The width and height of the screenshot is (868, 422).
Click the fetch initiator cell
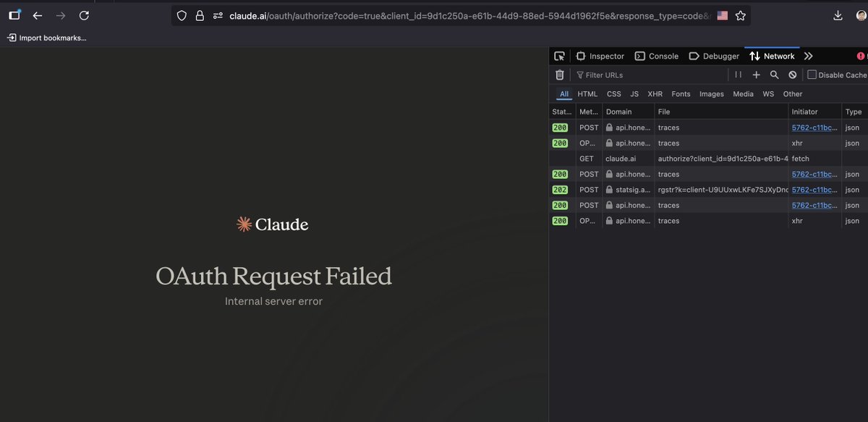[x=815, y=159]
